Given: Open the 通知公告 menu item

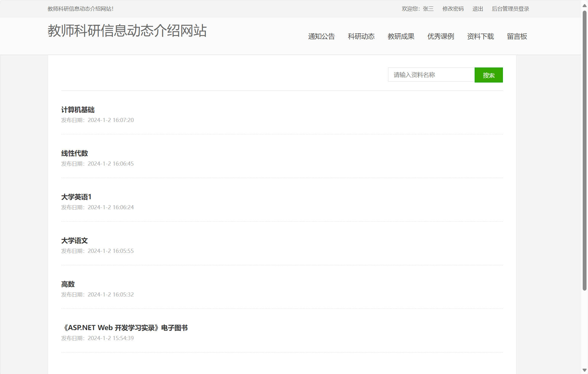Looking at the screenshot, I should coord(321,37).
